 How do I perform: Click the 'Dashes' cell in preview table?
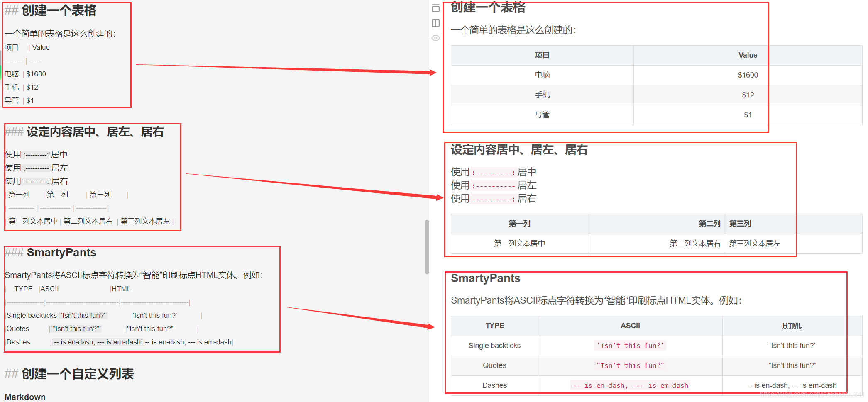[495, 385]
